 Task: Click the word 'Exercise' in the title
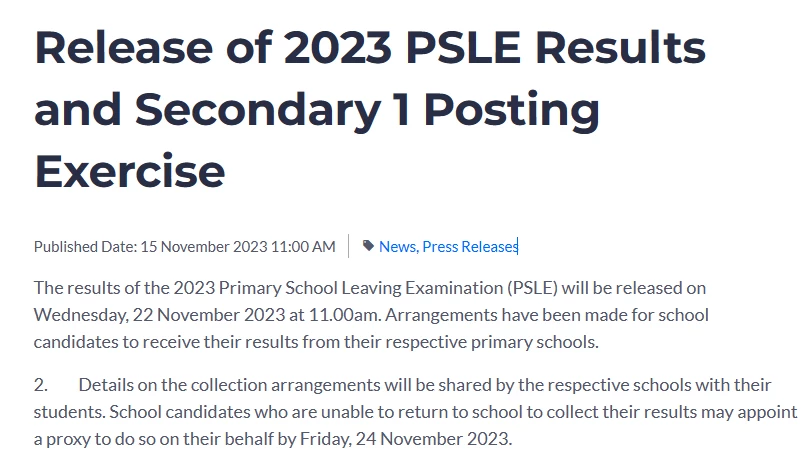click(130, 171)
